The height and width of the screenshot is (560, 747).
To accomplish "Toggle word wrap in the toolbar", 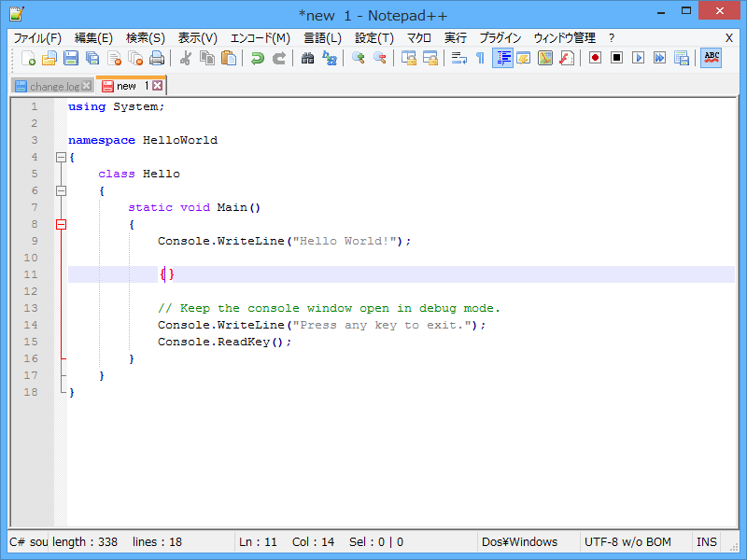I will (x=458, y=58).
